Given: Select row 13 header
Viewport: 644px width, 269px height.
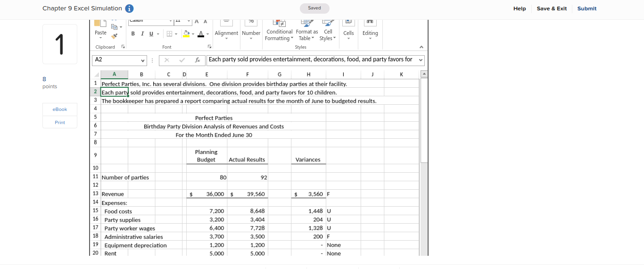Looking at the screenshot, I should point(96,194).
